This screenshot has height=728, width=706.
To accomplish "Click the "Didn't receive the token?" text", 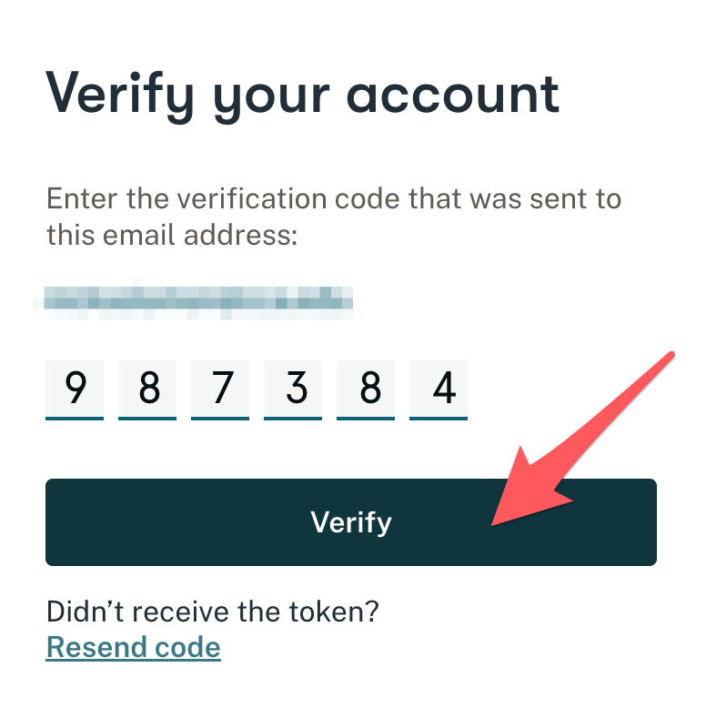I will click(x=213, y=612).
